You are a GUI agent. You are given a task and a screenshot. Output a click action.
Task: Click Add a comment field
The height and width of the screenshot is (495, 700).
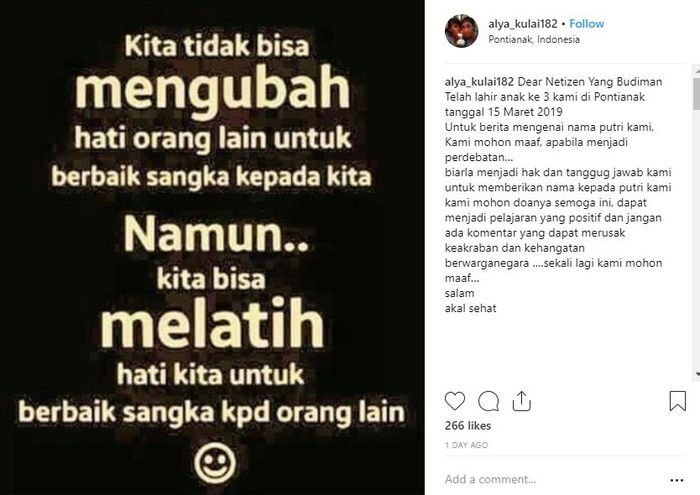(x=554, y=479)
